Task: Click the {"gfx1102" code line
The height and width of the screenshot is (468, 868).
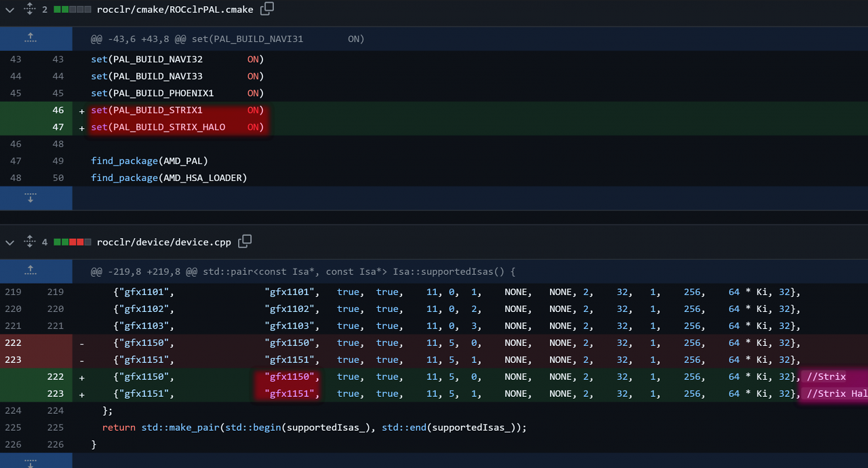Action: click(457, 309)
